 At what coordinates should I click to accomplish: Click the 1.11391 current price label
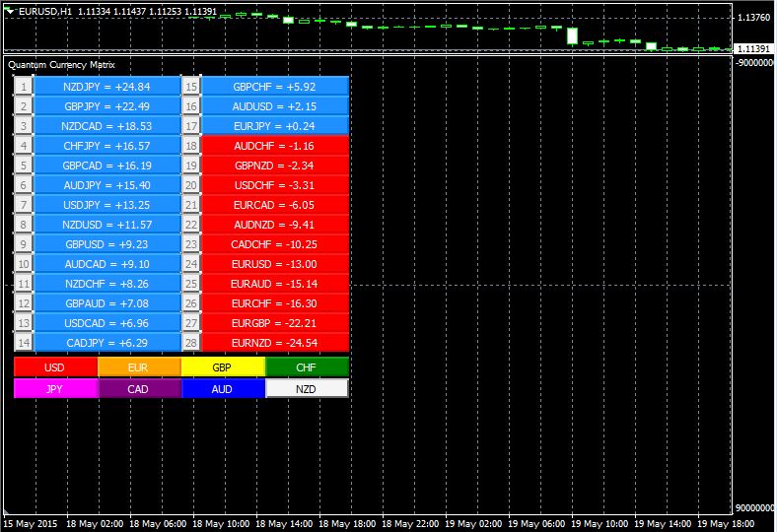tap(753, 48)
